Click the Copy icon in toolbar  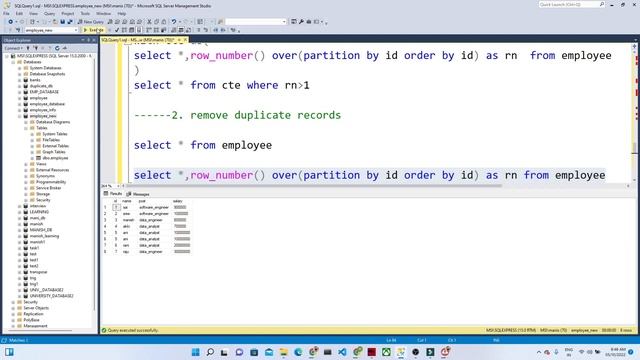click(157, 22)
